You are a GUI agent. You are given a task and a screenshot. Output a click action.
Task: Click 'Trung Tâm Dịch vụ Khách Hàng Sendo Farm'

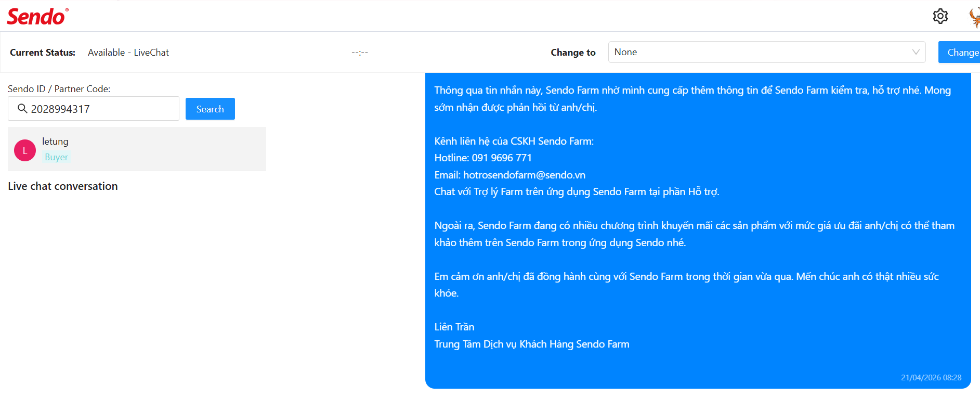(x=532, y=344)
